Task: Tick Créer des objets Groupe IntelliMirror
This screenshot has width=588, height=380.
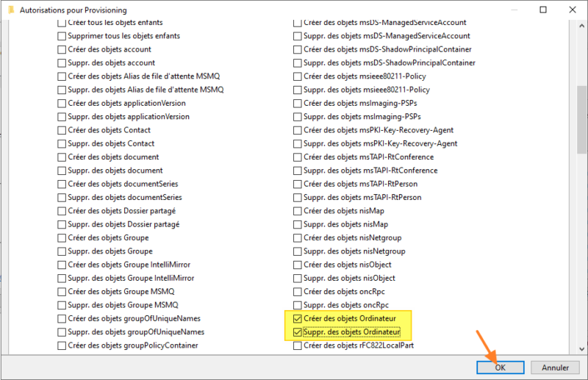Action: click(x=62, y=265)
